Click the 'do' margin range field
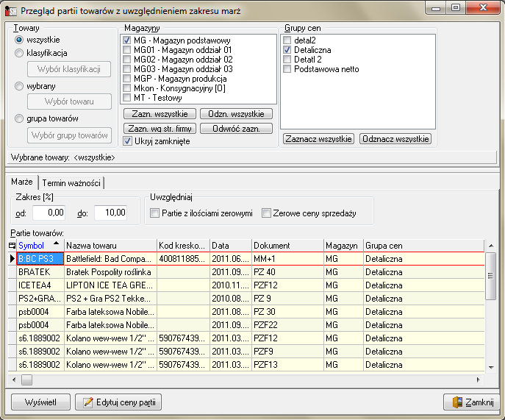The width and height of the screenshot is (505, 420). 110,213
